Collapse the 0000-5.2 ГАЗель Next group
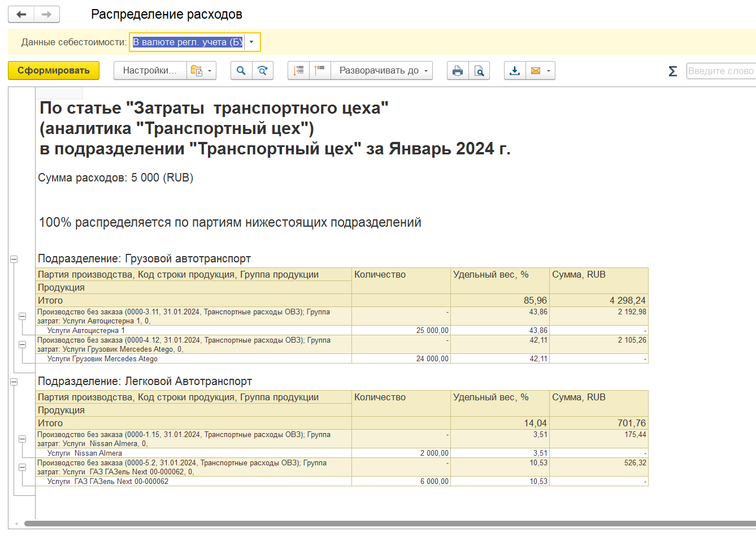Screen dimensions: 756x536 tap(23, 467)
